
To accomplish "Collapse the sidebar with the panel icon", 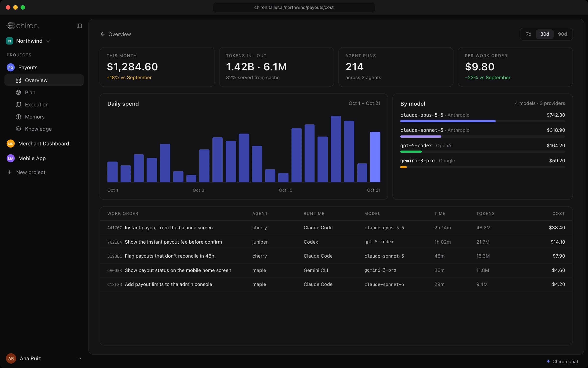I will click(79, 26).
